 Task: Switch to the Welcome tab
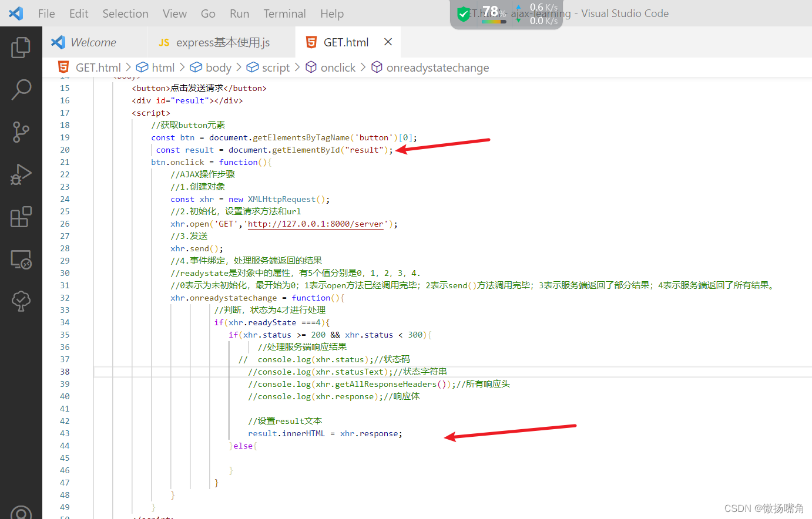(94, 42)
